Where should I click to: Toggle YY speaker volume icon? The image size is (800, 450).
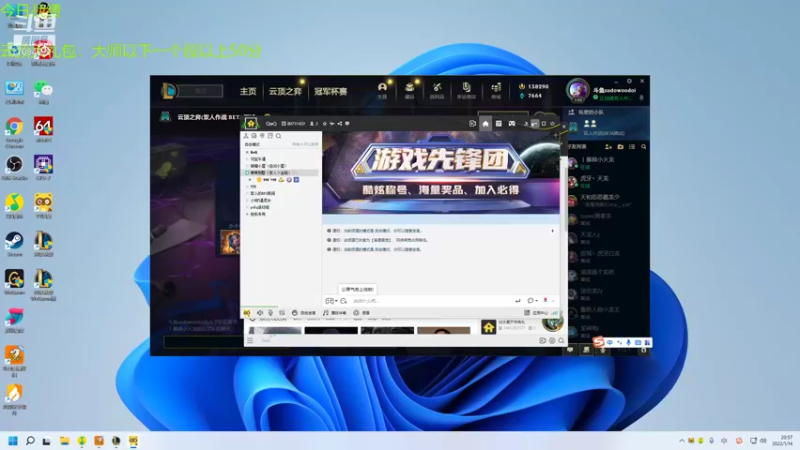[260, 313]
